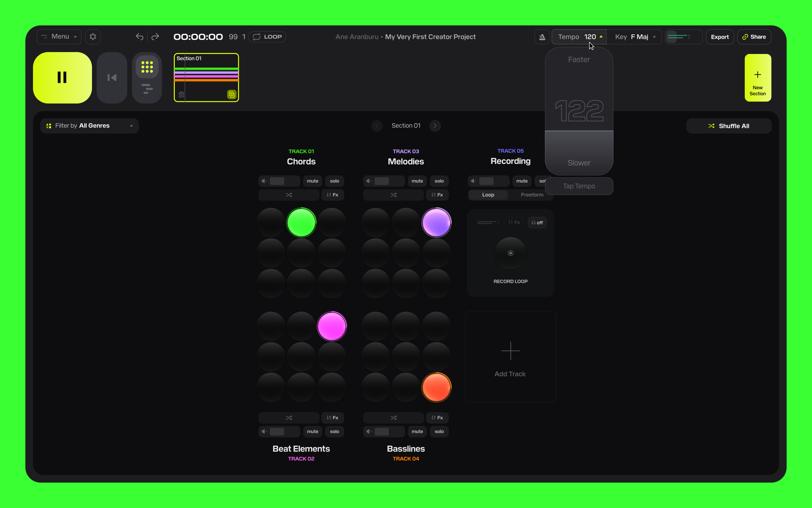Open the Menu dropdown

pos(59,37)
